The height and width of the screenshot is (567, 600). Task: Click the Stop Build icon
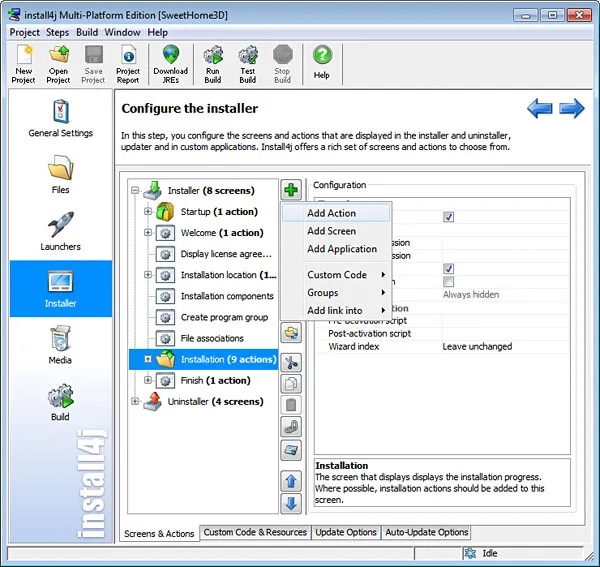pyautogui.click(x=282, y=64)
